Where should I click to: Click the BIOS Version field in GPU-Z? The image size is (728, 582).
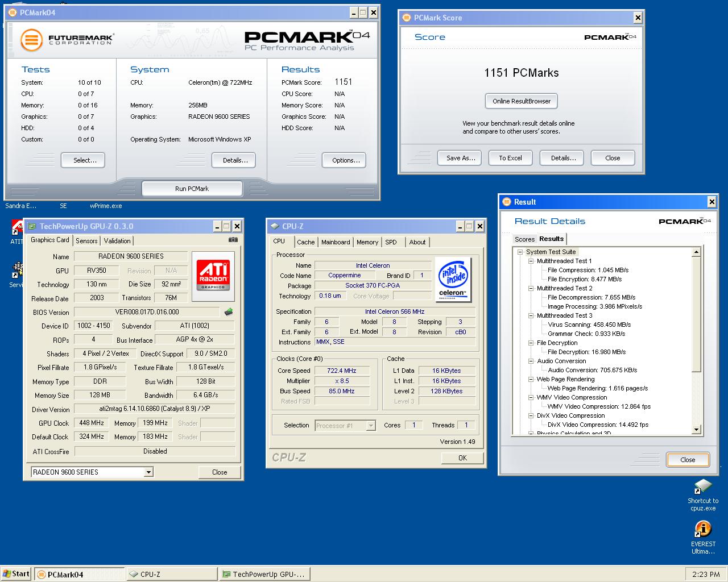pos(147,312)
